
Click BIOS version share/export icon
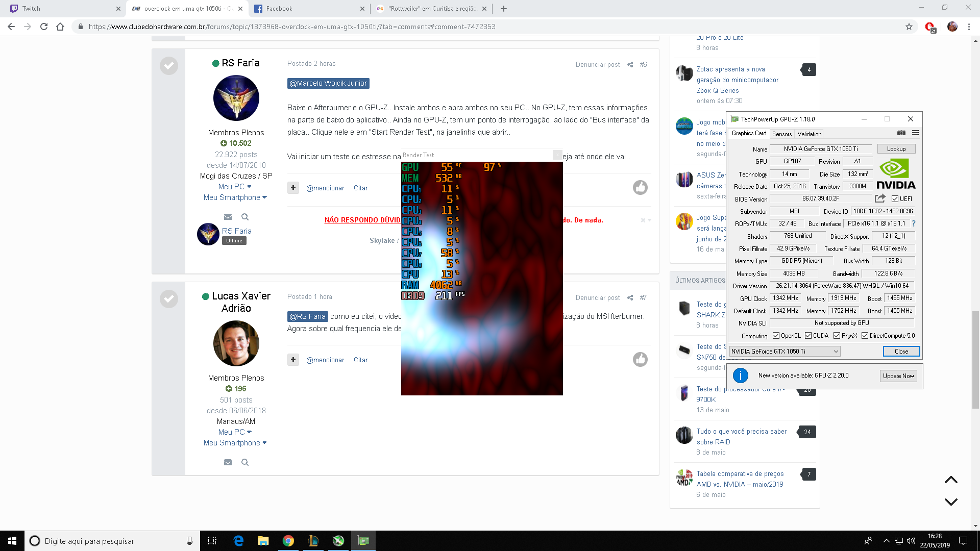click(880, 198)
